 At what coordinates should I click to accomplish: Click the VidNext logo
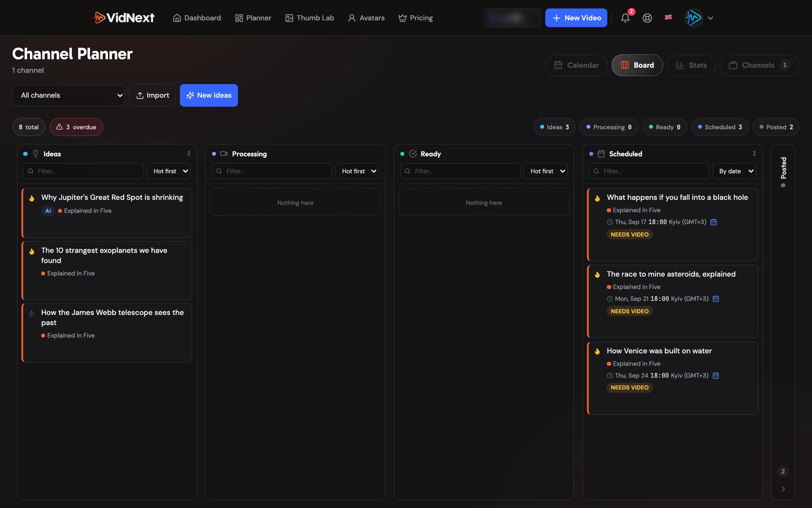124,17
